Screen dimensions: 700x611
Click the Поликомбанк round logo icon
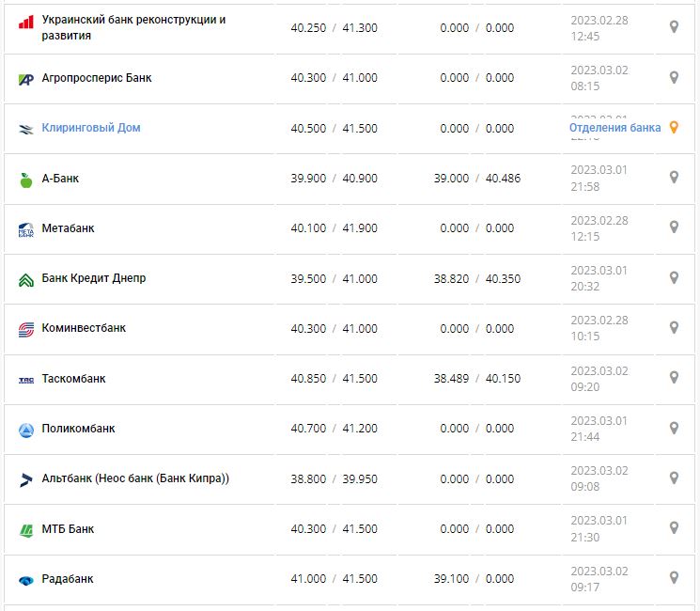26,430
